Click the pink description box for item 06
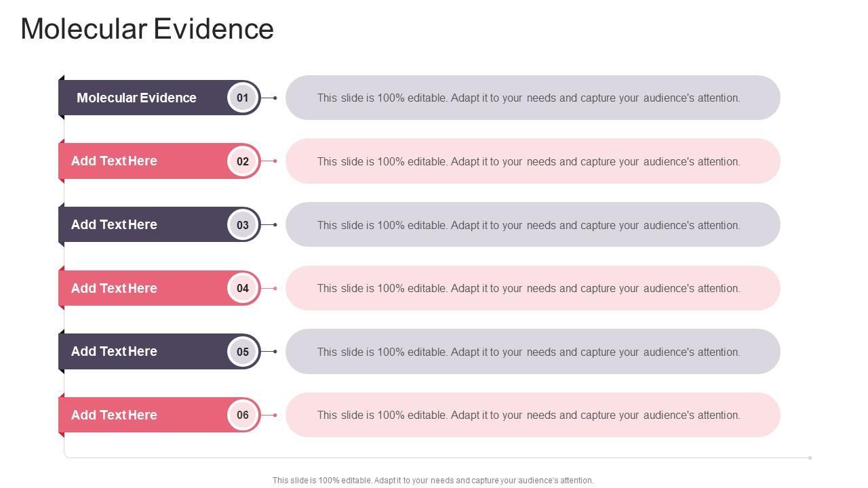This screenshot has height=488, width=868. (532, 415)
